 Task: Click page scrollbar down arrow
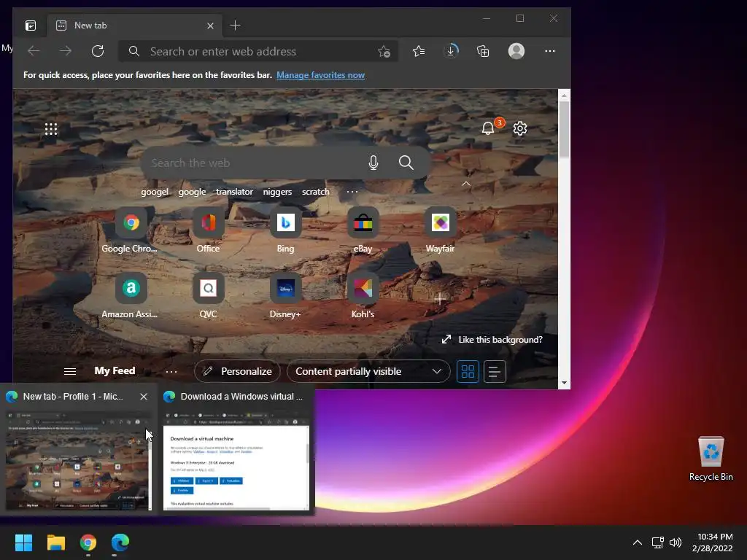[564, 383]
